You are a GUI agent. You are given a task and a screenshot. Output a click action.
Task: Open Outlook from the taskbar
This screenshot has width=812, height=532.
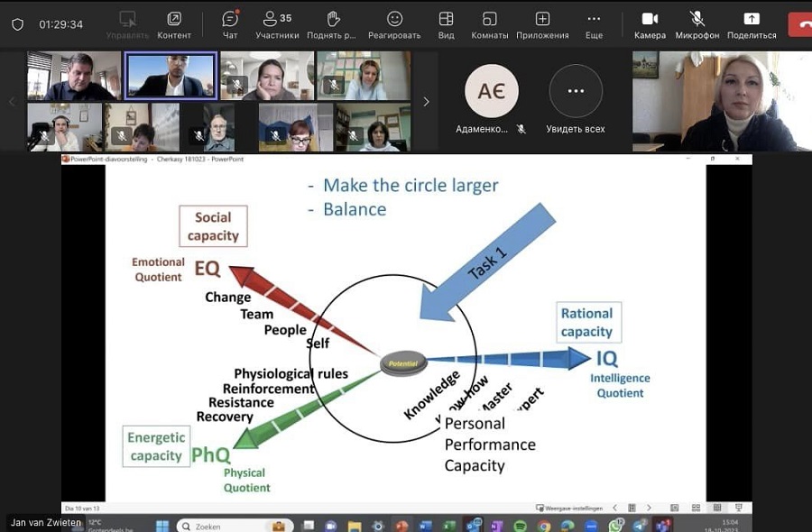[x=474, y=526]
